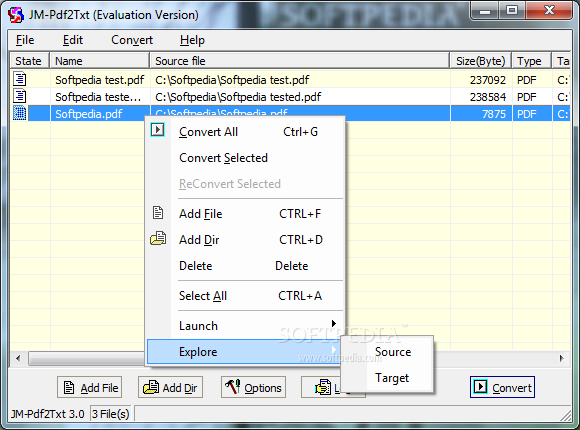This screenshot has width=580, height=430.
Task: Click size value 7875
Action: (x=493, y=114)
